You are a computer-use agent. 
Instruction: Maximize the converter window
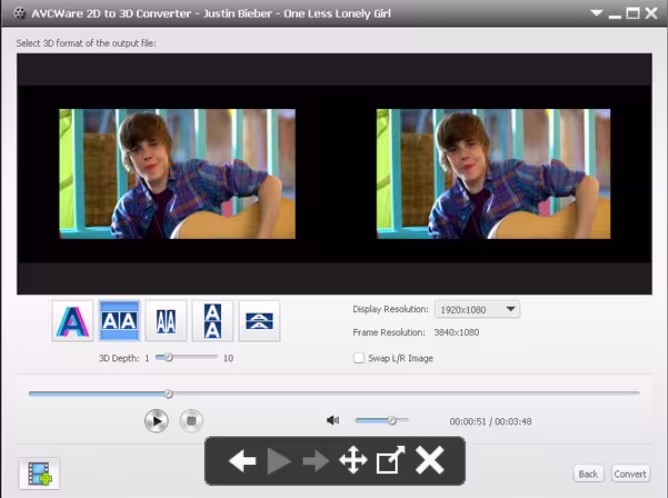633,13
